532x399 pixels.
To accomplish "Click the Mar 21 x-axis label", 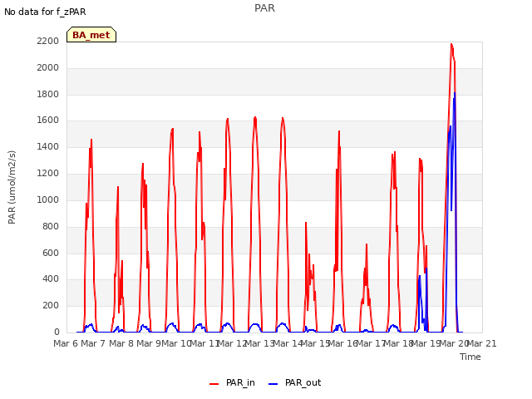I will (x=481, y=343).
